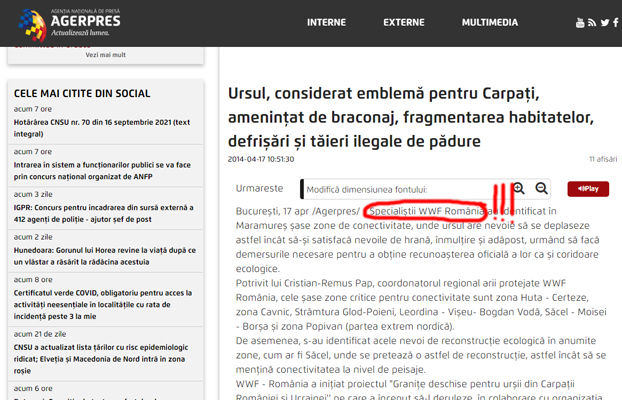The image size is (622, 400).
Task: Open the Twitter icon link
Action: 604,23
